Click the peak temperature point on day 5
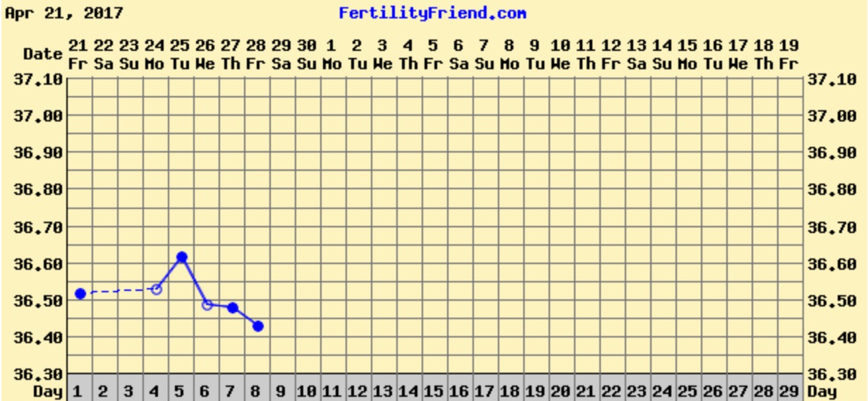Image resolution: width=868 pixels, height=401 pixels. [x=182, y=257]
